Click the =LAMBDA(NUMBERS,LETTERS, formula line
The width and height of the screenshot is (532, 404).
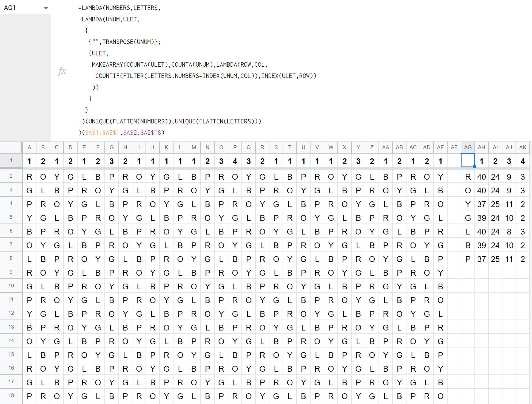119,8
